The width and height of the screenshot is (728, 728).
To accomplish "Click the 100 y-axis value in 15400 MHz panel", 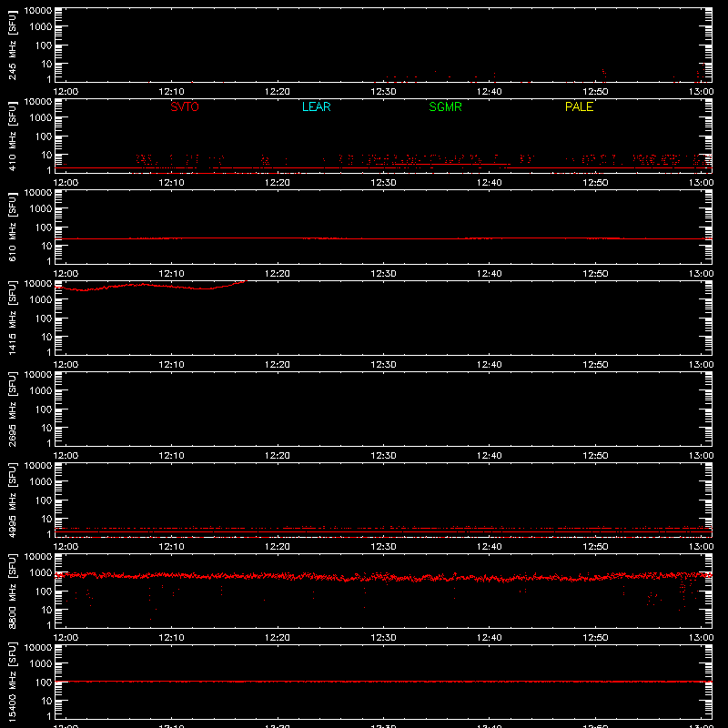I will pos(44,682).
